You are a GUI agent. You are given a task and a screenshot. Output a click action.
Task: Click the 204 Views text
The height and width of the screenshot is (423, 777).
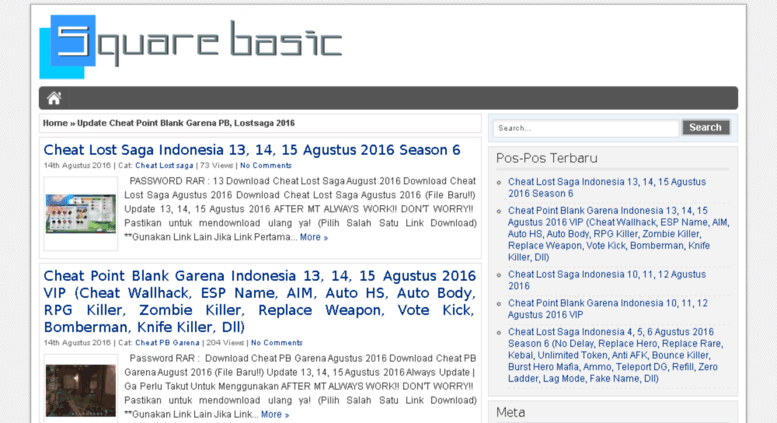click(225, 343)
